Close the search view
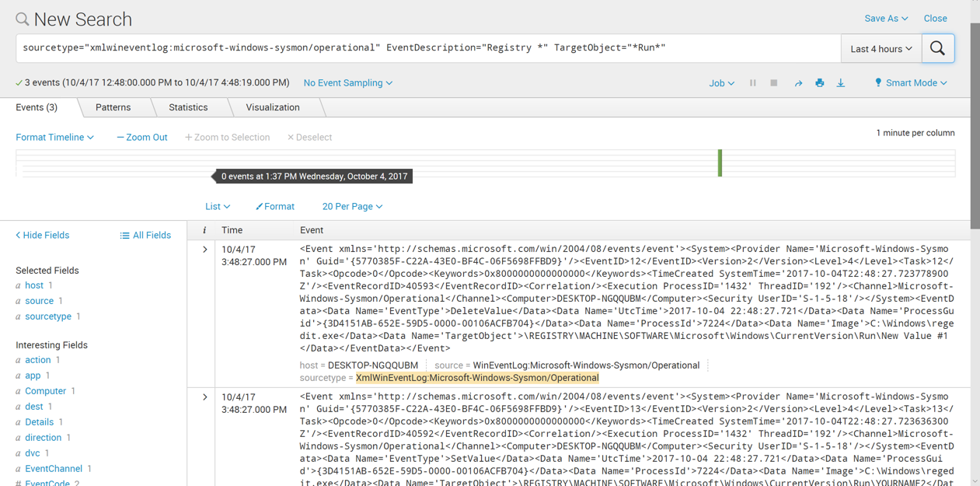 point(935,18)
